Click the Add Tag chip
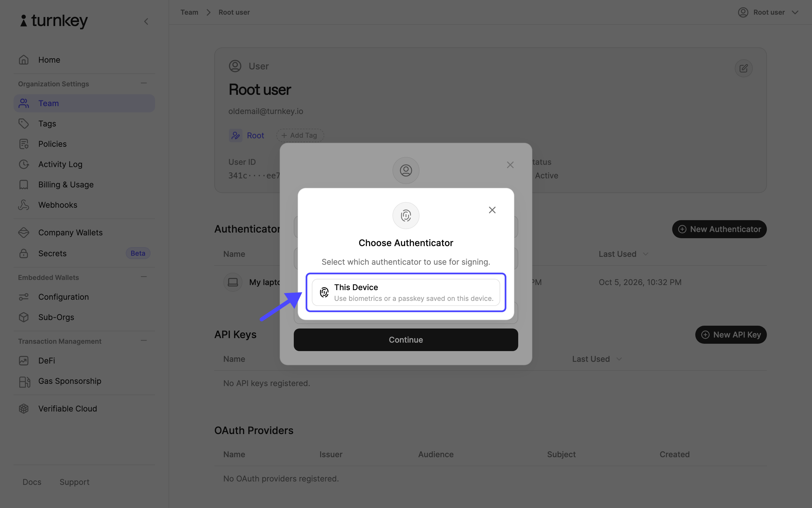Screen dimensions: 812x508 coord(300,135)
